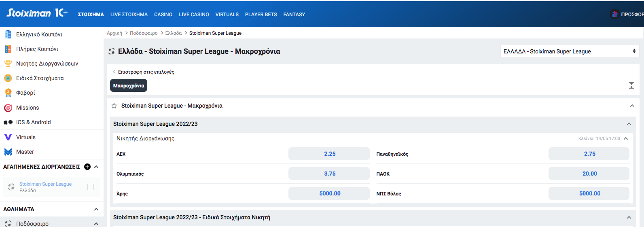Click the football icon beside the page title
Screen dimensions: 644x227
112,51
